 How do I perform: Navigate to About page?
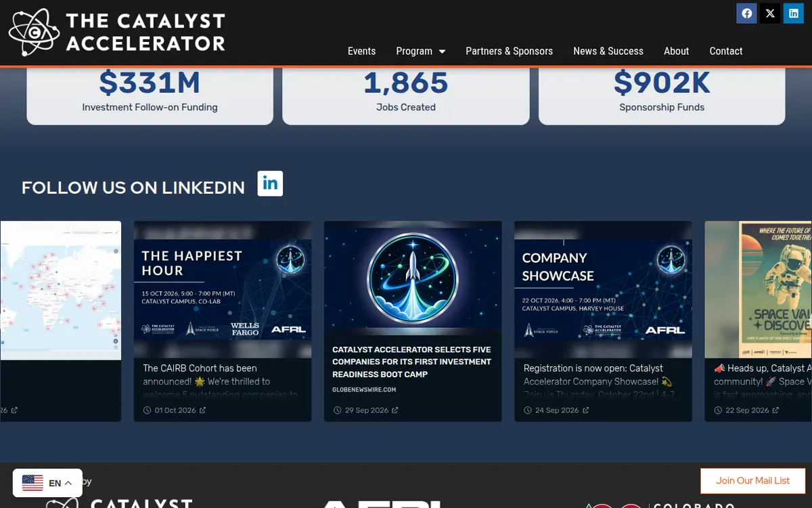676,51
